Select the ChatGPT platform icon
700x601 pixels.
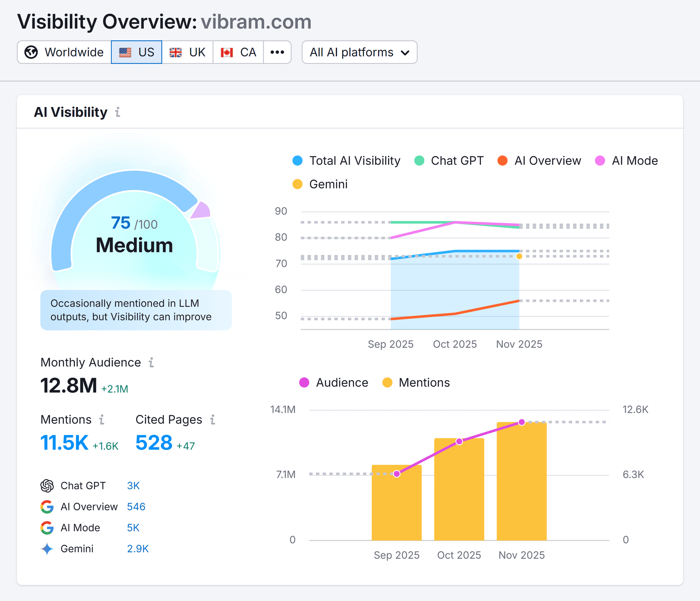coord(47,485)
